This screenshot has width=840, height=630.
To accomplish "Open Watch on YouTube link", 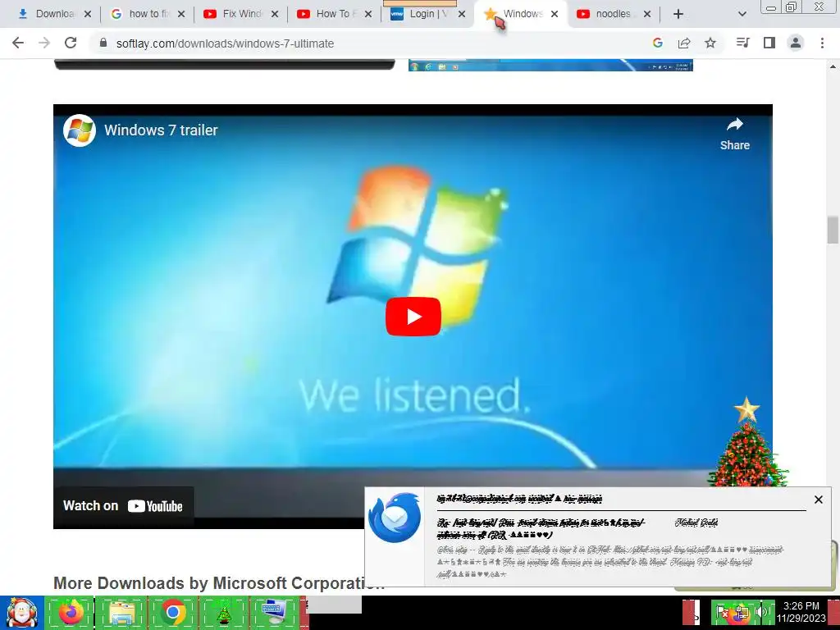I will coord(123,505).
